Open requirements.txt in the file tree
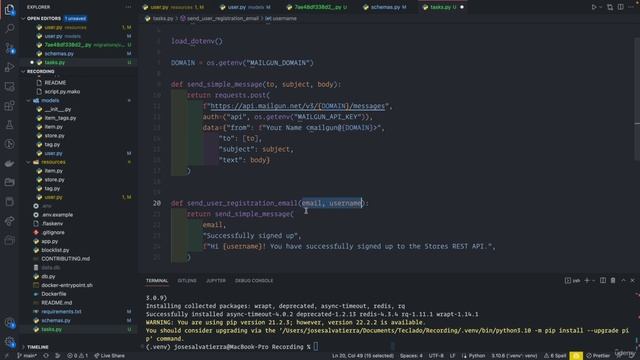The image size is (640, 360). pos(61,311)
